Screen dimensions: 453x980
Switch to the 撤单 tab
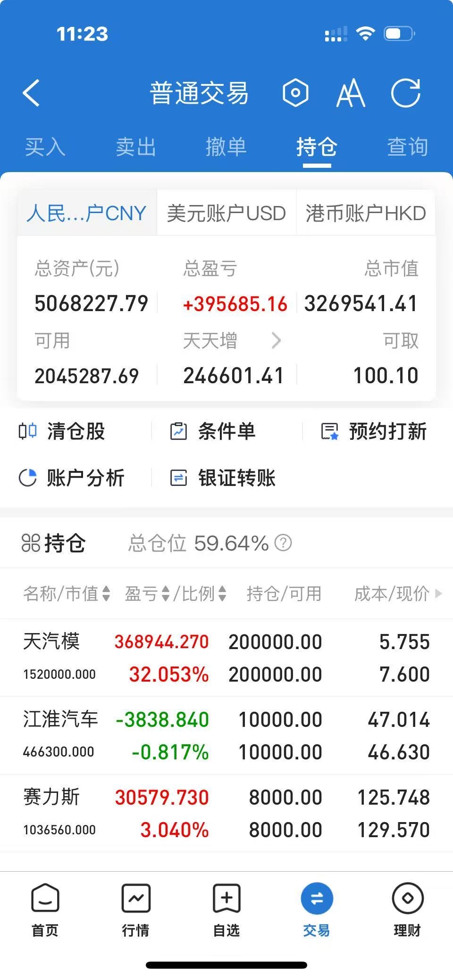[x=226, y=147]
